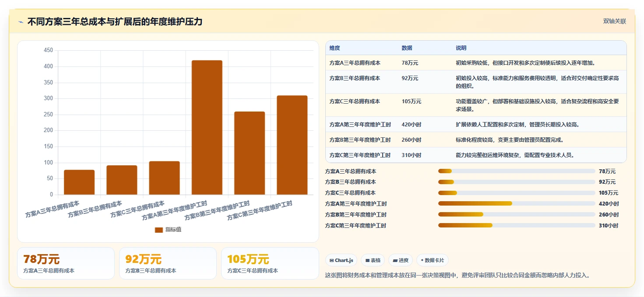Click the progress bar for 方案C三年总拥有成本

pyautogui.click(x=517, y=193)
